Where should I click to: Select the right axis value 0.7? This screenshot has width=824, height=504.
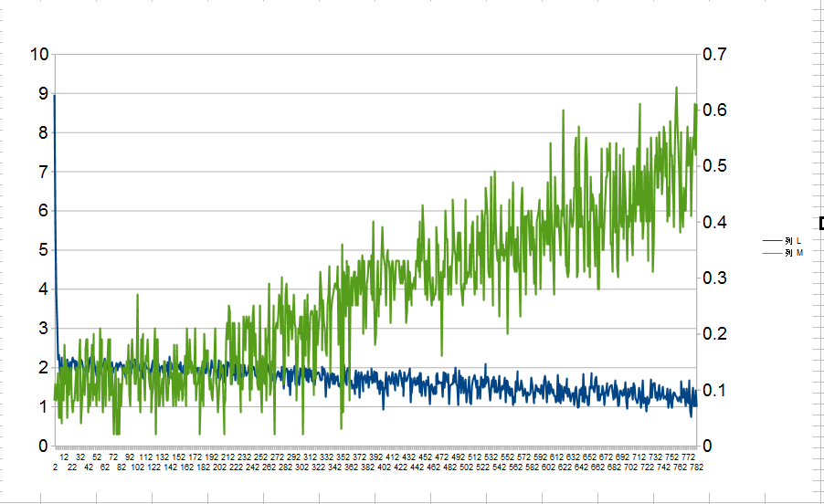point(714,54)
